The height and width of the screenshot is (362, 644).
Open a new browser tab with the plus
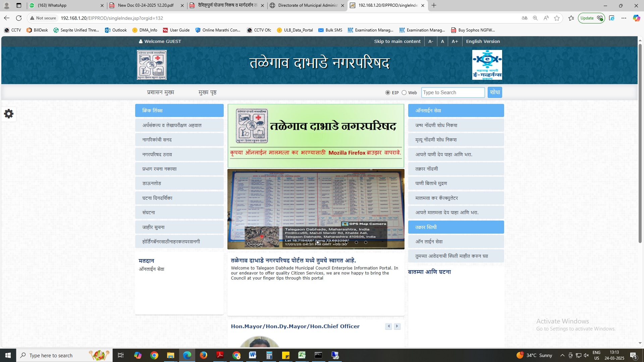point(434,5)
